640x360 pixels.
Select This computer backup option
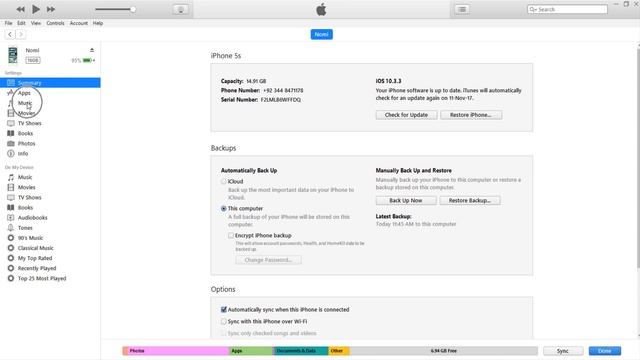tap(224, 208)
